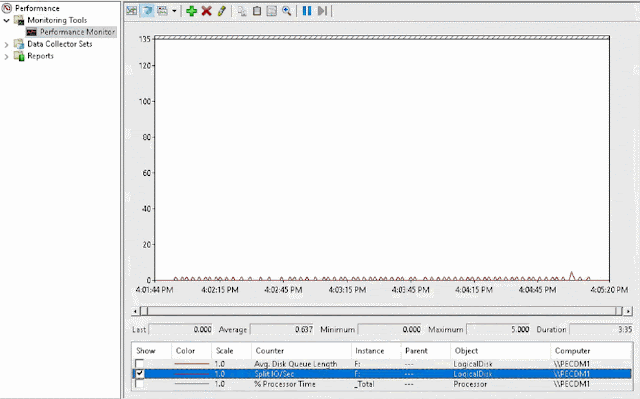Screen dimensions: 640x399
Task: Uncheck the Split IO/Sec counter checkbox
Action: (140, 374)
